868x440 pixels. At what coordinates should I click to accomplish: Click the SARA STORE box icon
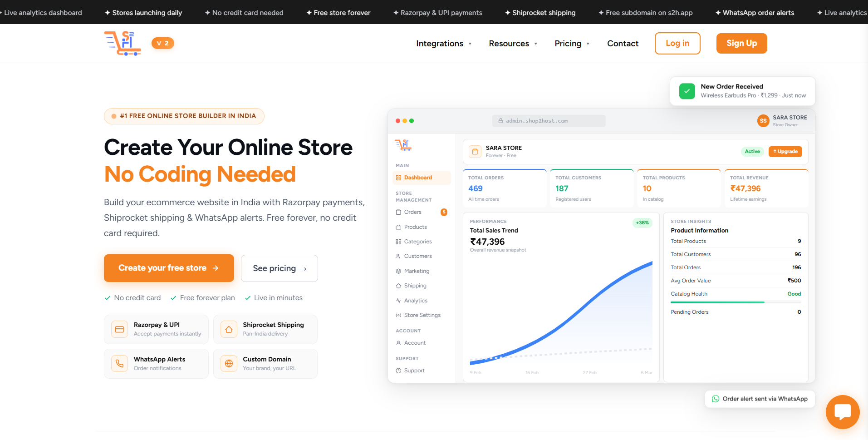tap(475, 151)
